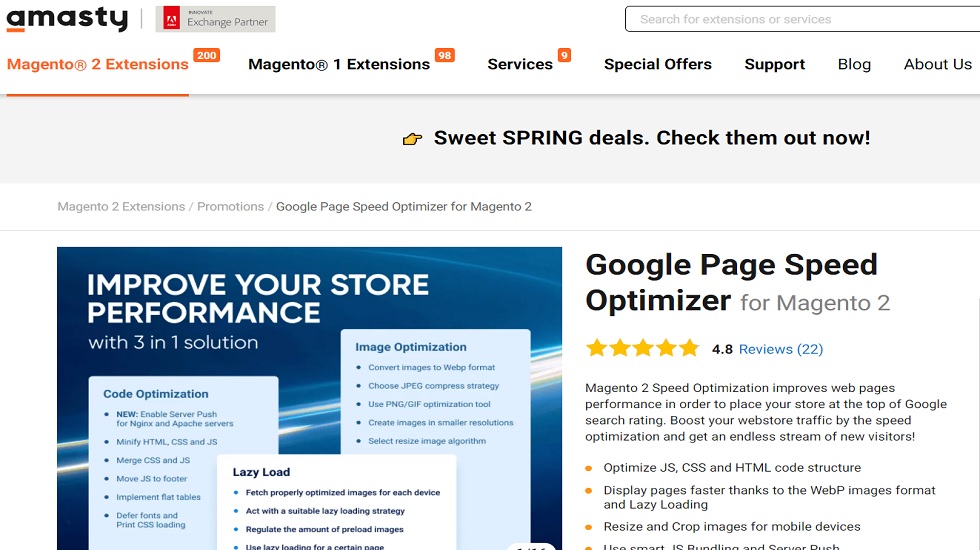Follow the Promotions breadcrumb link
The width and height of the screenshot is (980, 550).
231,207
